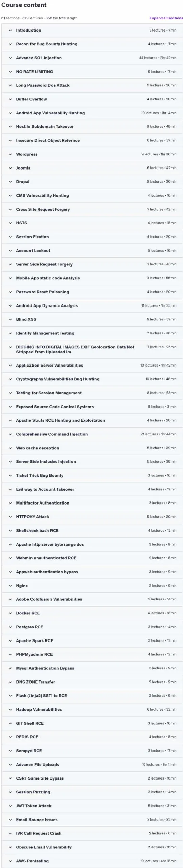183x868 pixels.
Task: Click chevron icon next to Joomla
Action: (10, 168)
